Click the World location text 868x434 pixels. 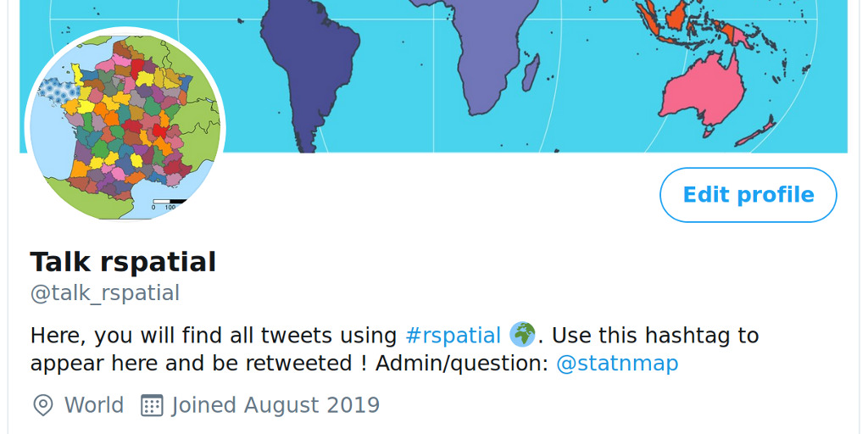pyautogui.click(x=94, y=405)
